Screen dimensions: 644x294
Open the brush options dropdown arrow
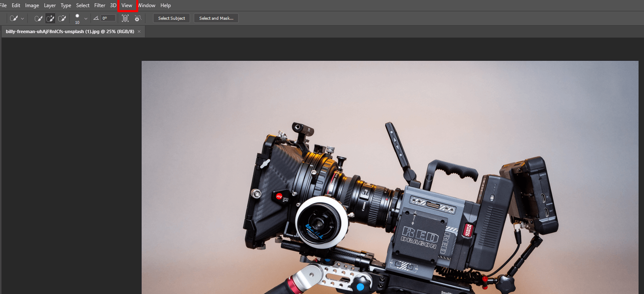pyautogui.click(x=86, y=18)
